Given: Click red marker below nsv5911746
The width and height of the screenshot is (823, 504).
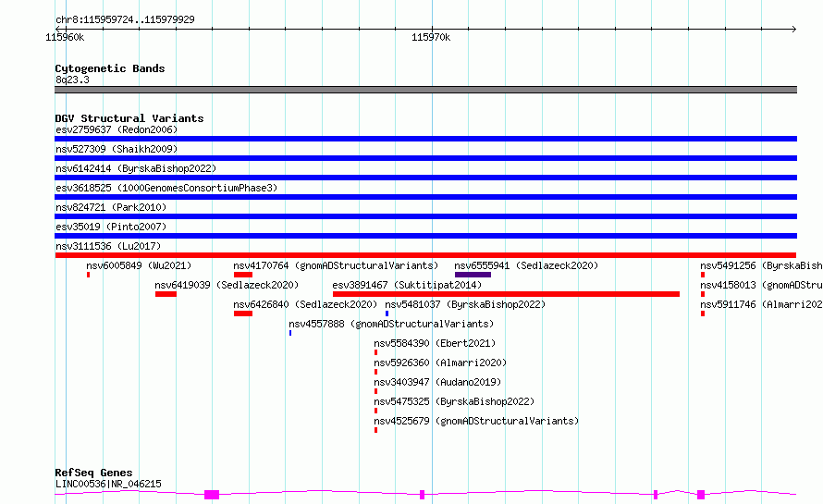Looking at the screenshot, I should [702, 313].
